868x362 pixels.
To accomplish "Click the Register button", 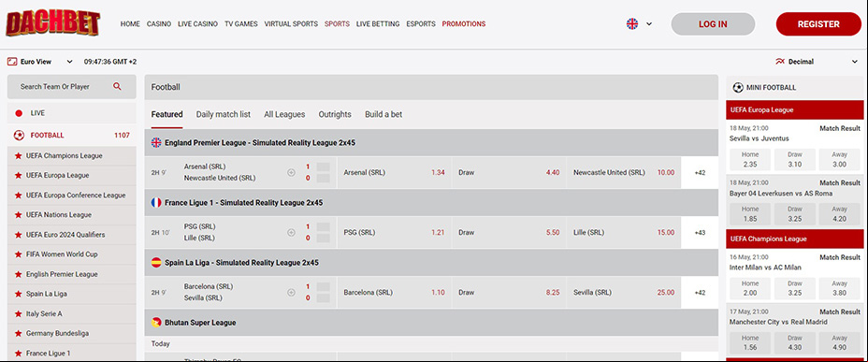I will [818, 23].
